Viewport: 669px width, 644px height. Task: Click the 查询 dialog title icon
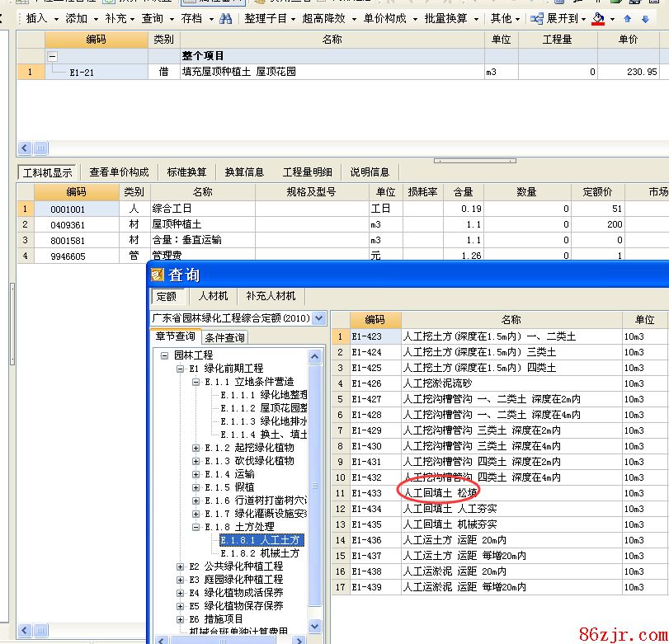158,275
